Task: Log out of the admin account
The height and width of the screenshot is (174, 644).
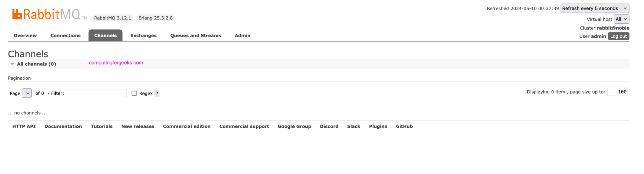Action: point(618,36)
